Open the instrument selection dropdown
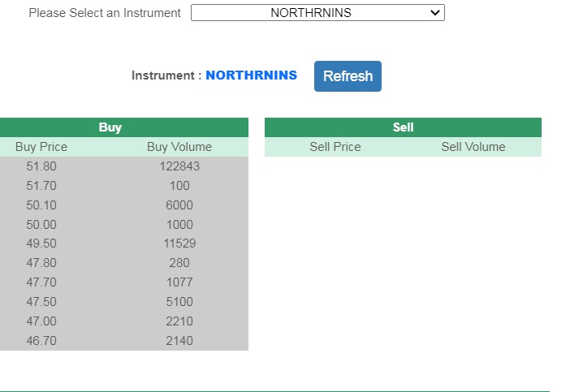The image size is (583, 392). point(317,13)
